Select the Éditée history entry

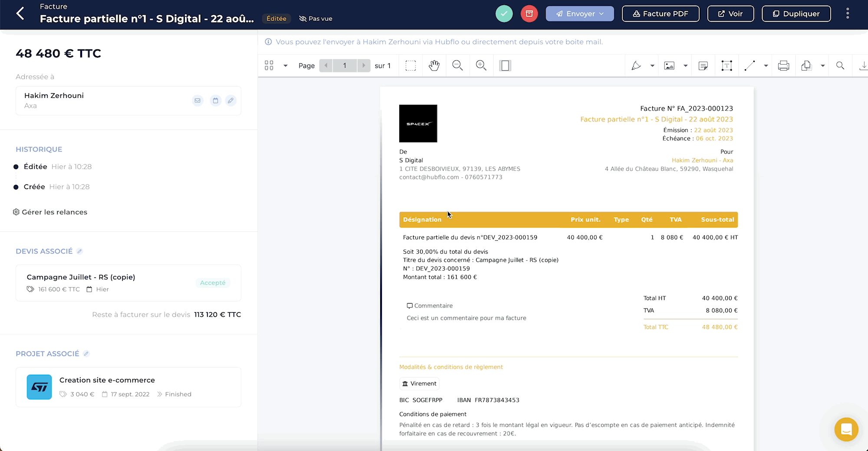(53, 167)
